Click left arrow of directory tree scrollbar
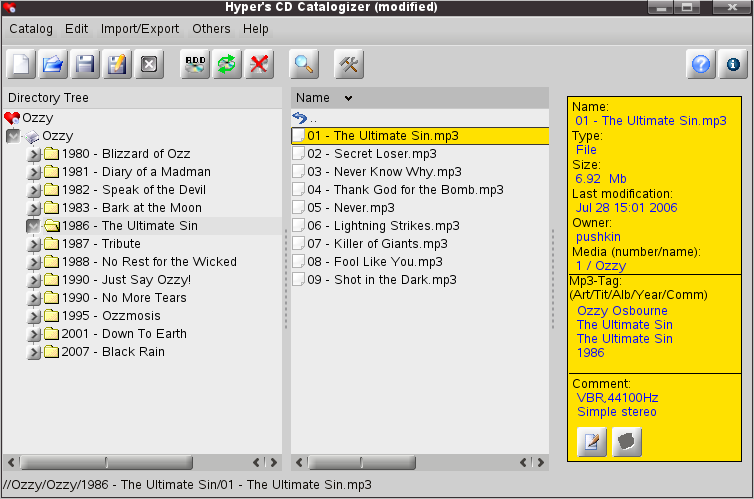Viewport: 754px width, 499px height. (x=11, y=462)
